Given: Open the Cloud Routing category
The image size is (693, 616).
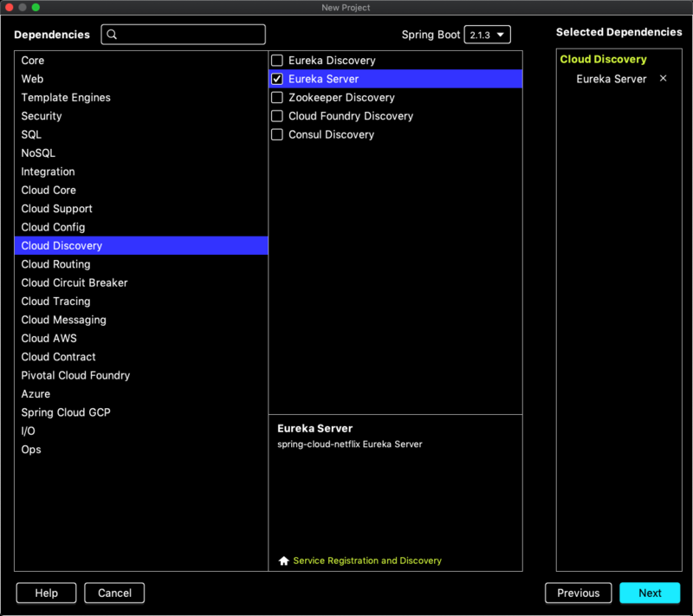Looking at the screenshot, I should coord(55,264).
